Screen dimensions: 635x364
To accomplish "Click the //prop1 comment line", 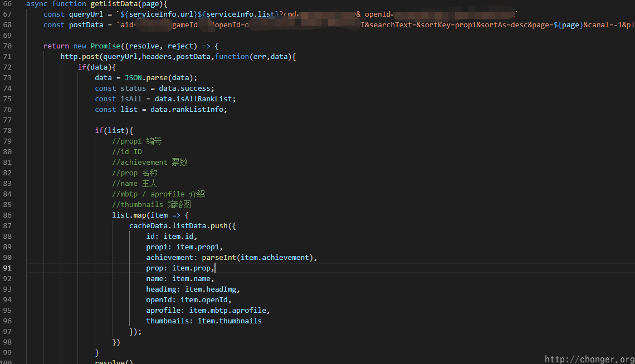I will [x=136, y=141].
